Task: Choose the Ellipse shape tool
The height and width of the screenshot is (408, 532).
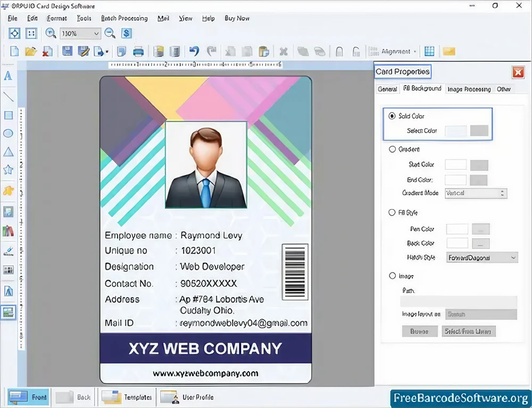Action: tap(9, 134)
